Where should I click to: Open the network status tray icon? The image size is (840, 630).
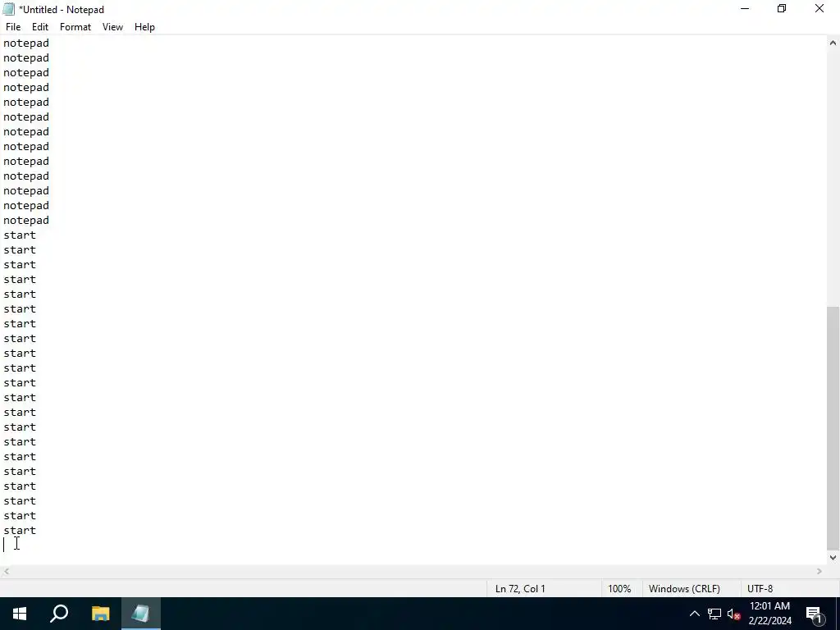click(714, 614)
